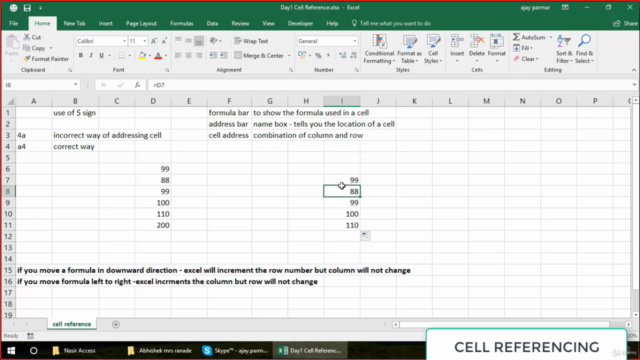Open Font dialog launcher arrow
Screen dimensions: 640x360
click(x=167, y=70)
